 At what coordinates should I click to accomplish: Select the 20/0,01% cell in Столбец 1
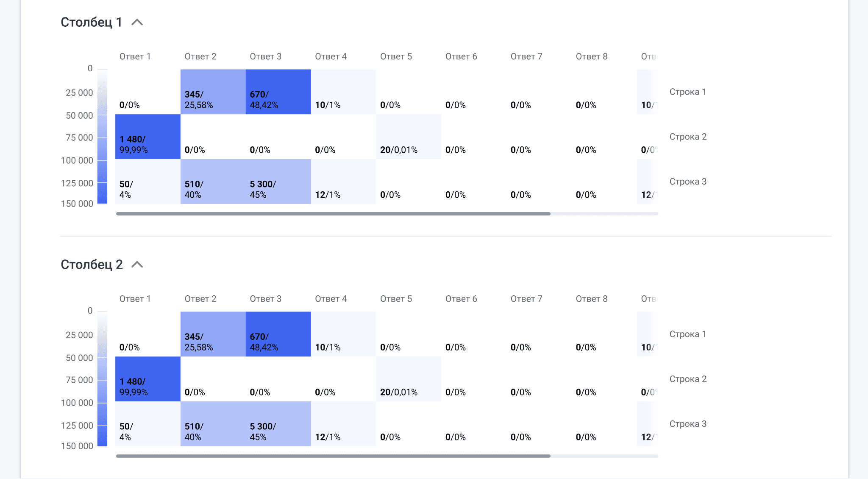408,137
